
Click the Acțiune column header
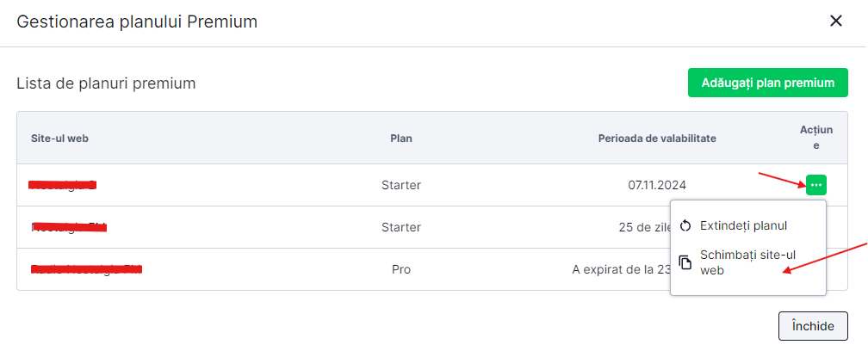[815, 138]
